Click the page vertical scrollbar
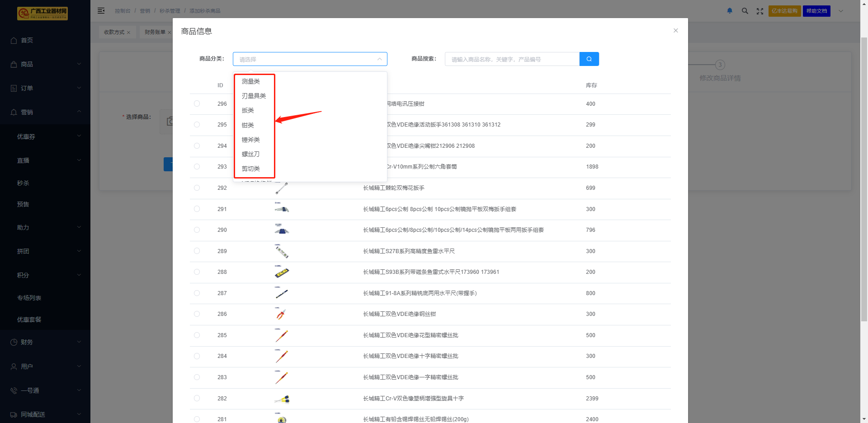 (x=864, y=181)
